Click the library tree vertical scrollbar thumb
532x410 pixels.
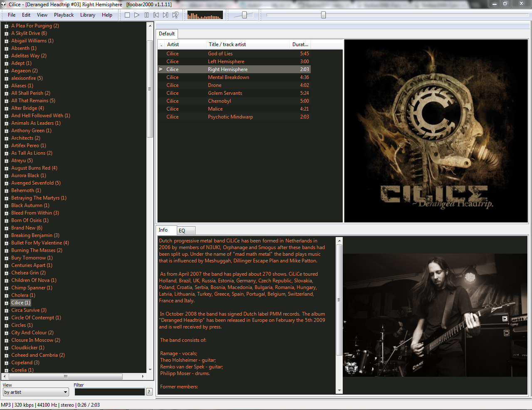[150, 89]
